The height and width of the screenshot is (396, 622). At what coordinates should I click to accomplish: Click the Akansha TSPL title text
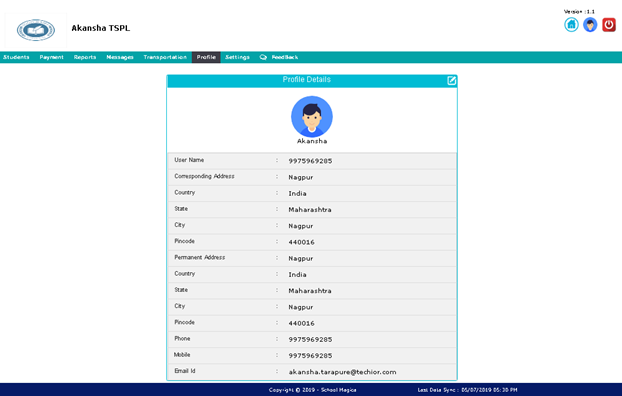(101, 28)
